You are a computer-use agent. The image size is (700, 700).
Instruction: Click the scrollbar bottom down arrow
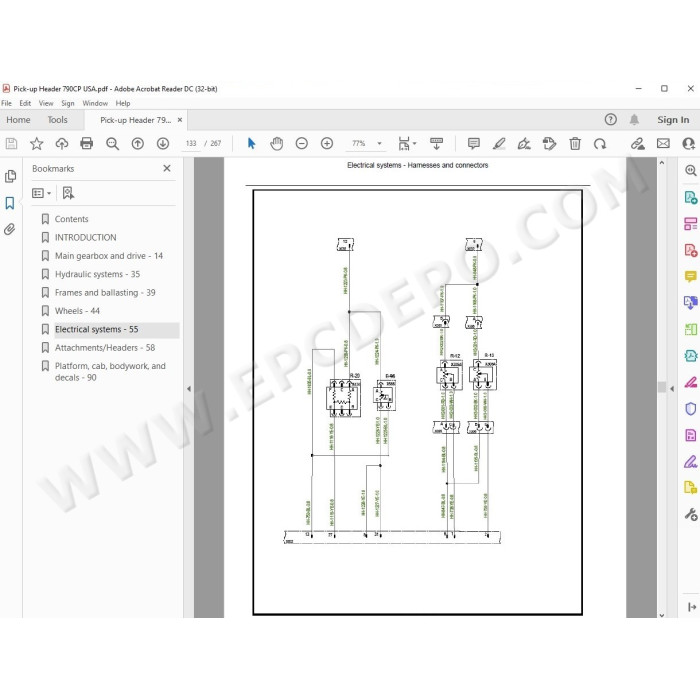tap(662, 615)
